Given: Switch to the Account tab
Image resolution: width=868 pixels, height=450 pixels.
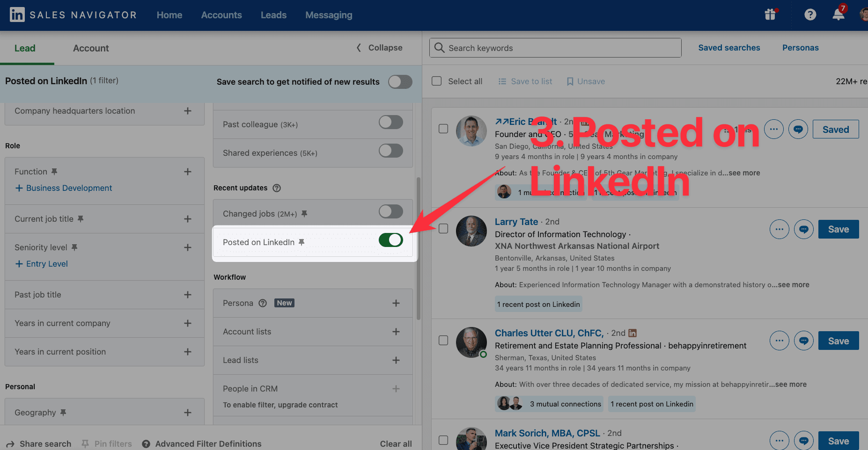Looking at the screenshot, I should [x=91, y=48].
